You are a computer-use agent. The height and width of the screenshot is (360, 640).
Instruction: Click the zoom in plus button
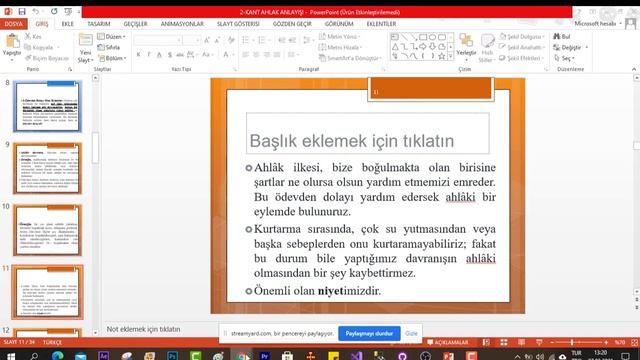[x=606, y=342]
